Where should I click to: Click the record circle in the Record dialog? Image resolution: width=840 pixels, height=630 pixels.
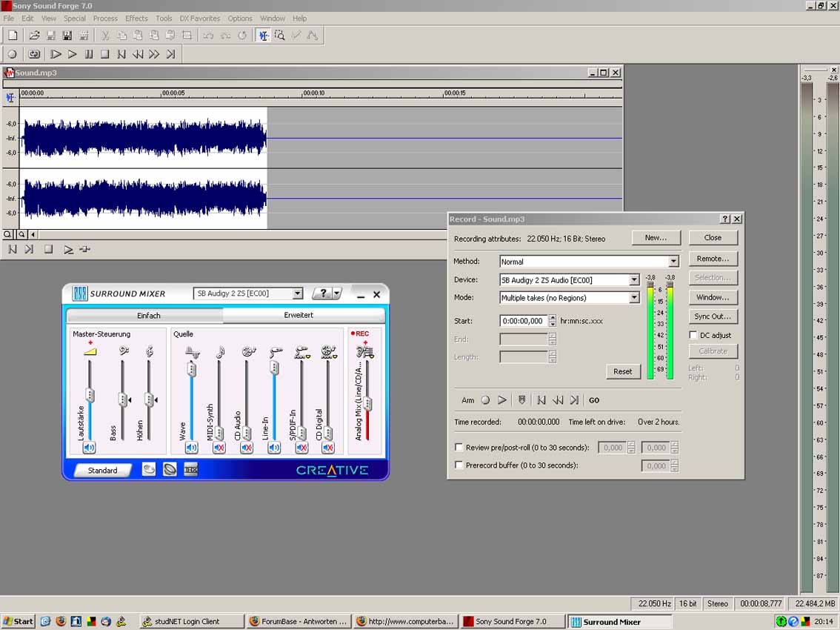pyautogui.click(x=485, y=400)
